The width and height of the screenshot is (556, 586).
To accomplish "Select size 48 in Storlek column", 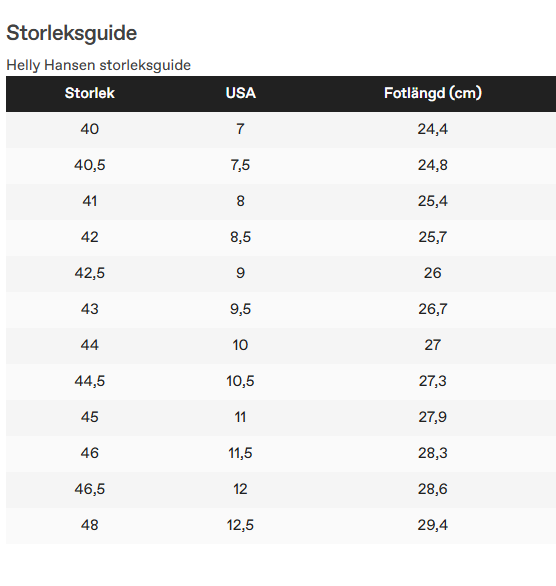I will click(x=90, y=525).
